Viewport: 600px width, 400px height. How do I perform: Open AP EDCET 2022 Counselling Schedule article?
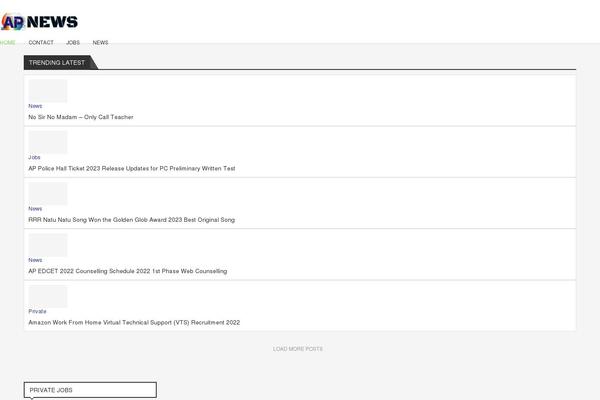click(x=127, y=271)
